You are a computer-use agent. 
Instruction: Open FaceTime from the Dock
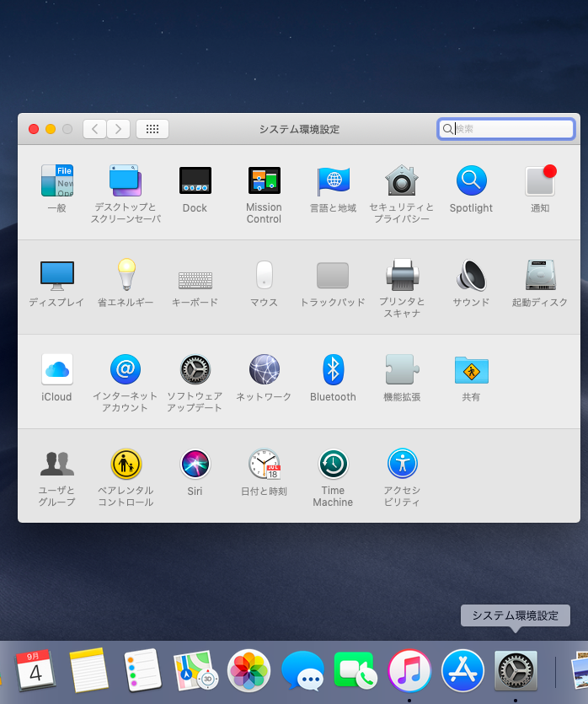coord(355,670)
